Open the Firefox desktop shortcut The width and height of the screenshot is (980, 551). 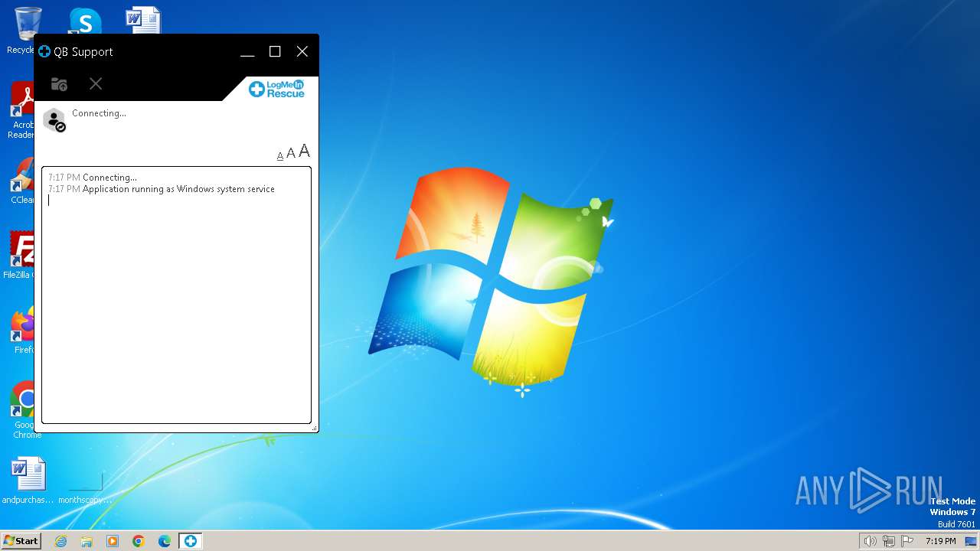point(23,331)
